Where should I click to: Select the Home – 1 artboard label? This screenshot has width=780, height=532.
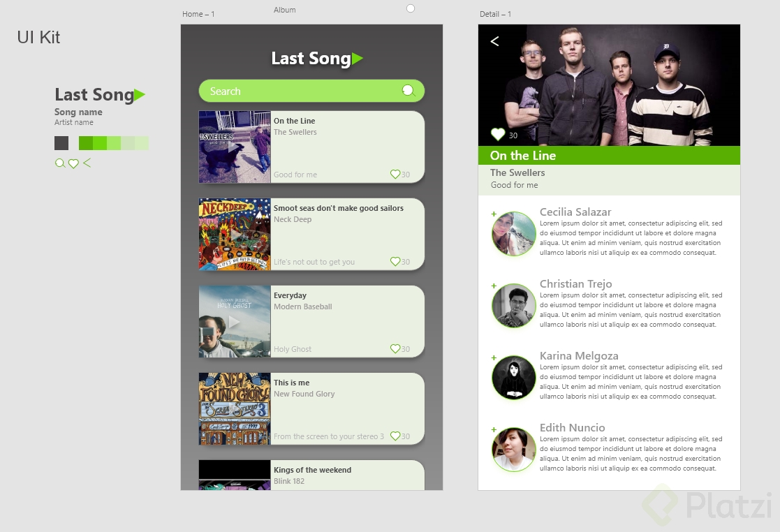(x=198, y=14)
